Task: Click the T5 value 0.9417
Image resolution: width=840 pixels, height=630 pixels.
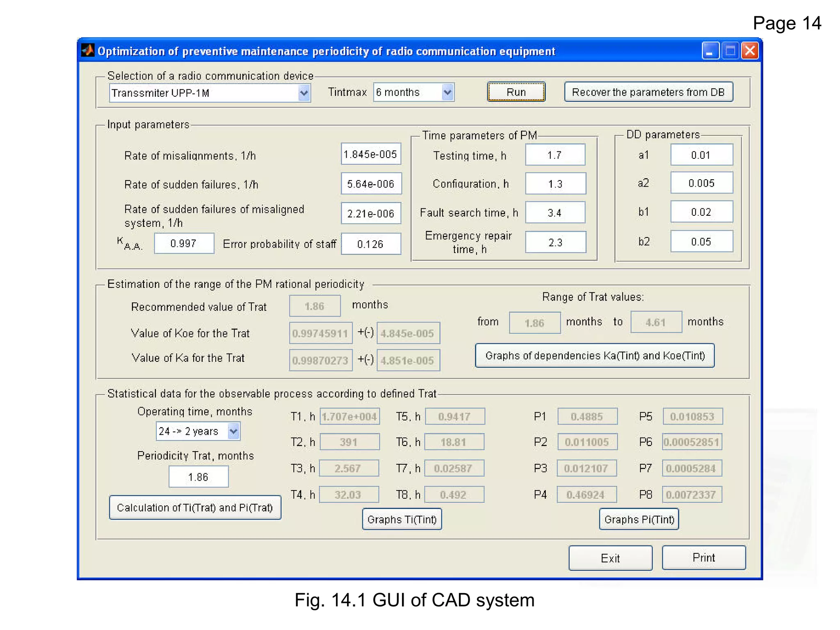Action: (x=455, y=416)
